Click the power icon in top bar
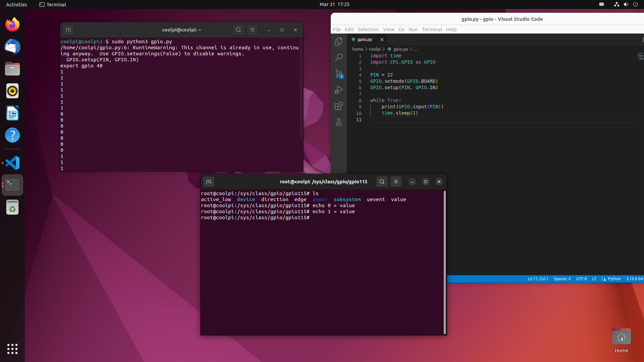Image resolution: width=644 pixels, height=362 pixels. pyautogui.click(x=635, y=4)
